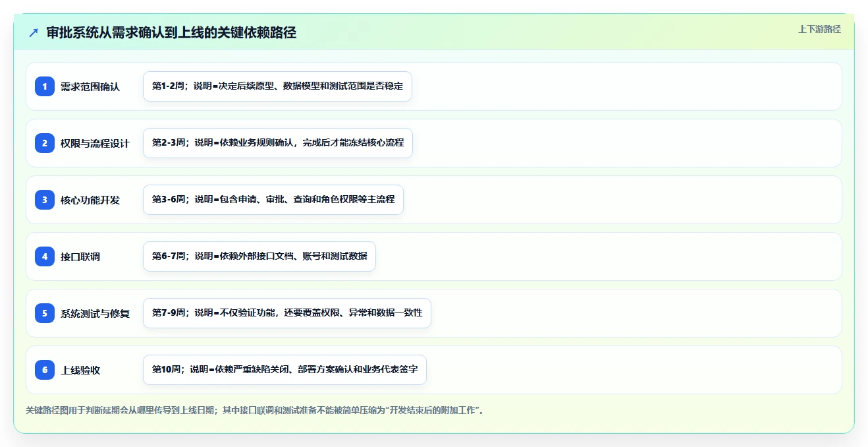Open the 第7-9周 description box

pyautogui.click(x=287, y=313)
